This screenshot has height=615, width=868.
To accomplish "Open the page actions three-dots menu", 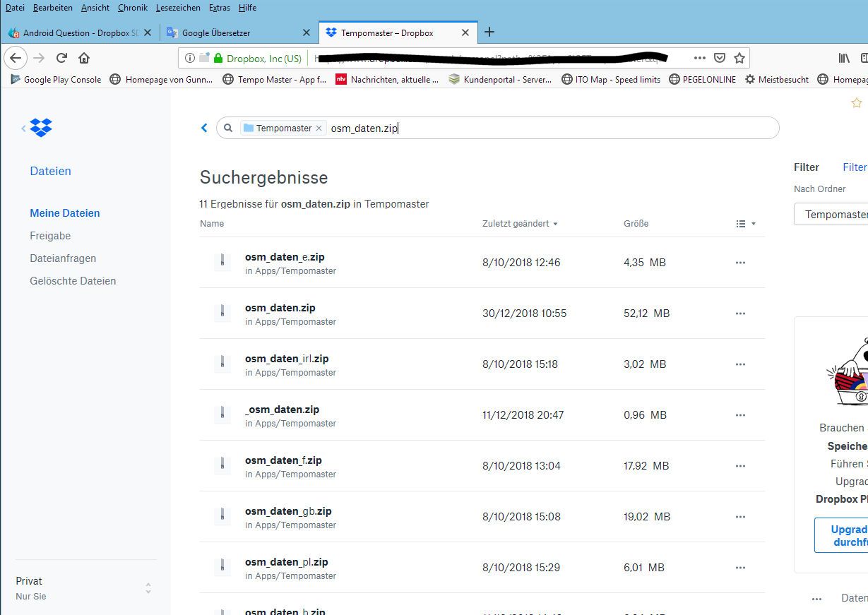I will click(x=699, y=58).
